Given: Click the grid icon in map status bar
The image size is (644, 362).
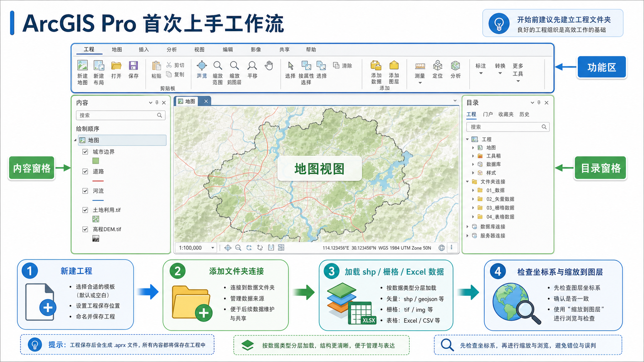Looking at the screenshot, I should point(281,248).
